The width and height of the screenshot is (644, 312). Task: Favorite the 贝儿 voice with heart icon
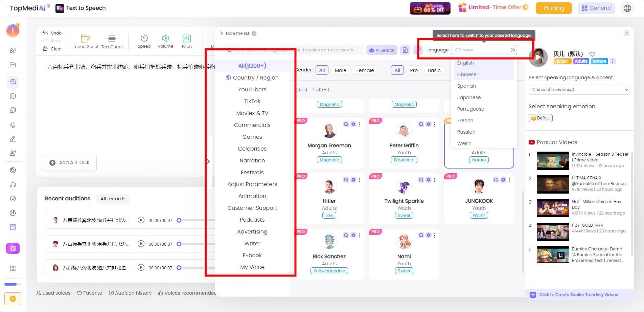(592, 54)
